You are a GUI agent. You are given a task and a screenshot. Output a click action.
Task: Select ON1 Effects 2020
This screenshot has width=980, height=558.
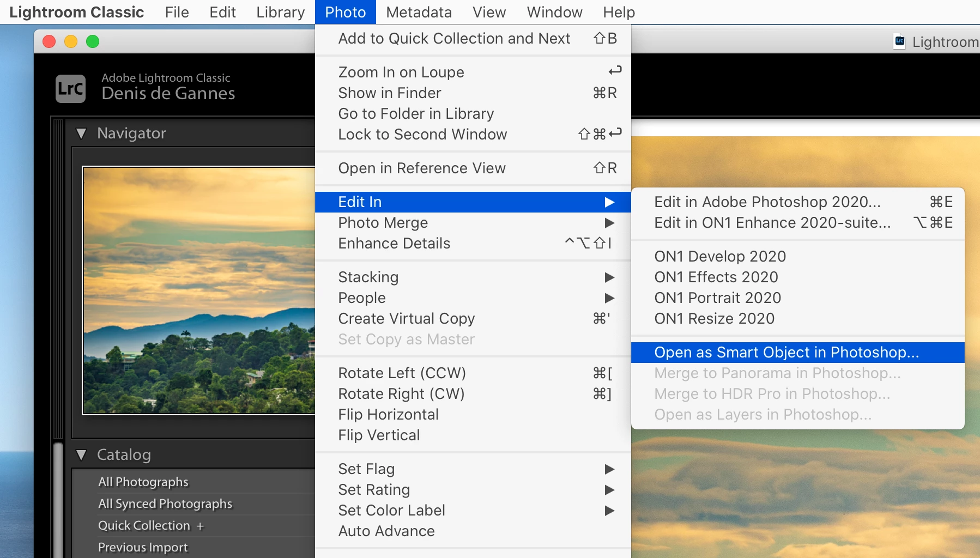pos(798,277)
